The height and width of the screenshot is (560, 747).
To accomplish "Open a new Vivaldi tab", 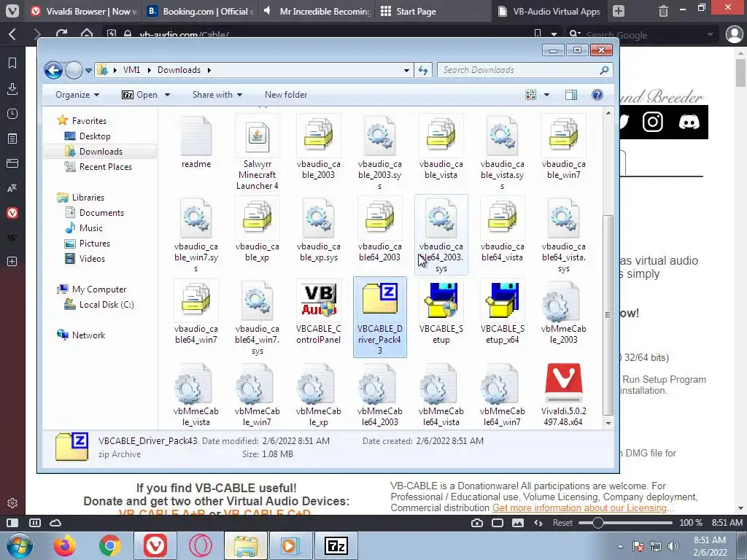I will [619, 11].
